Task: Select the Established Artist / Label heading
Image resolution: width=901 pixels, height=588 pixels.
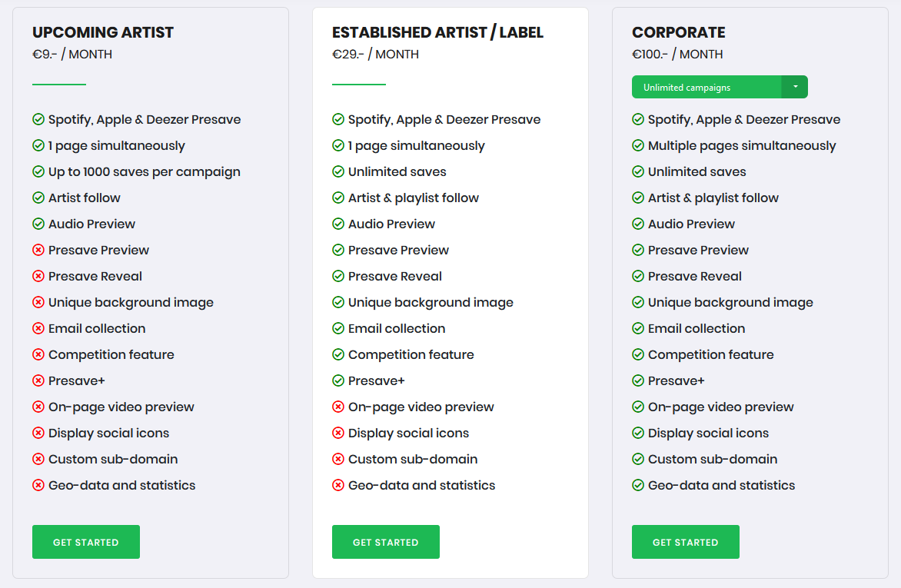Action: point(438,32)
